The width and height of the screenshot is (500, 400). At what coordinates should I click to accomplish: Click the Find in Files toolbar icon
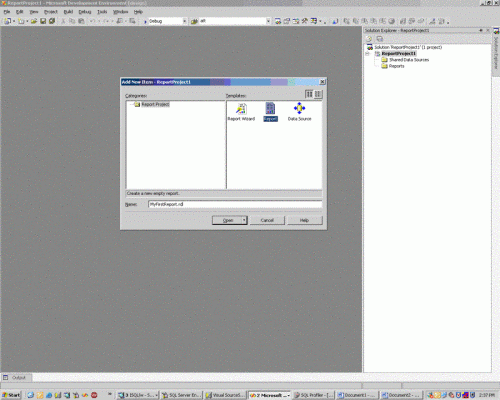(194, 21)
